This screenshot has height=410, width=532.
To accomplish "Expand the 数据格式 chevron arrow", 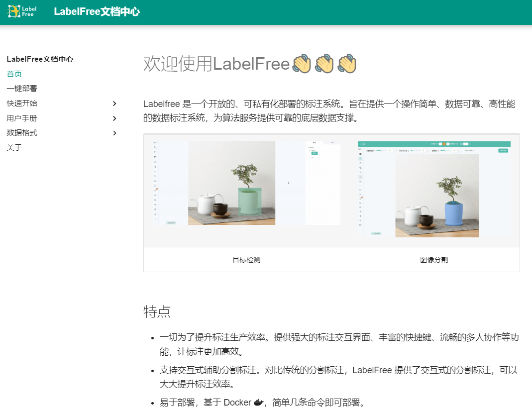I will coord(114,133).
